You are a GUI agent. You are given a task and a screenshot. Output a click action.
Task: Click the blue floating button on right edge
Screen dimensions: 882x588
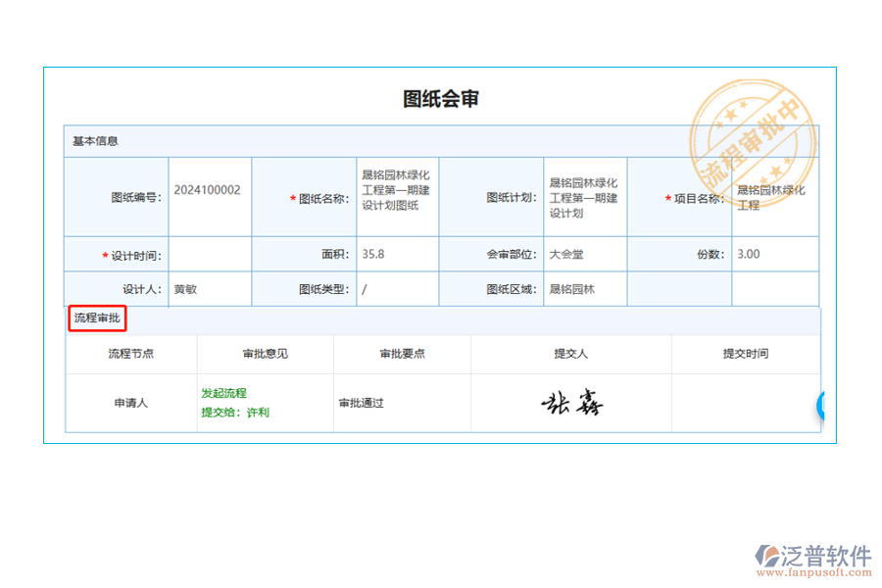[x=820, y=406]
